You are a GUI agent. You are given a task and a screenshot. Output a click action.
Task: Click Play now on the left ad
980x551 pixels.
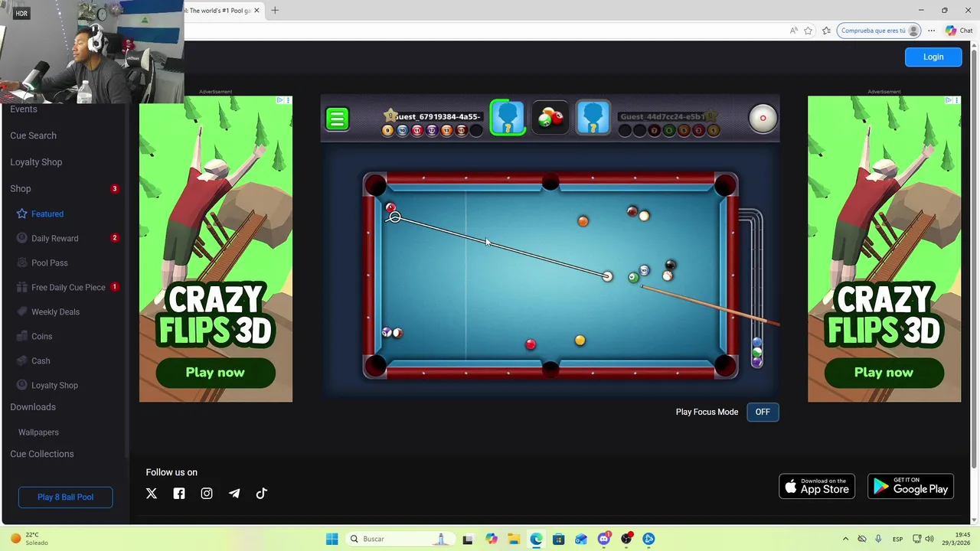coord(215,373)
